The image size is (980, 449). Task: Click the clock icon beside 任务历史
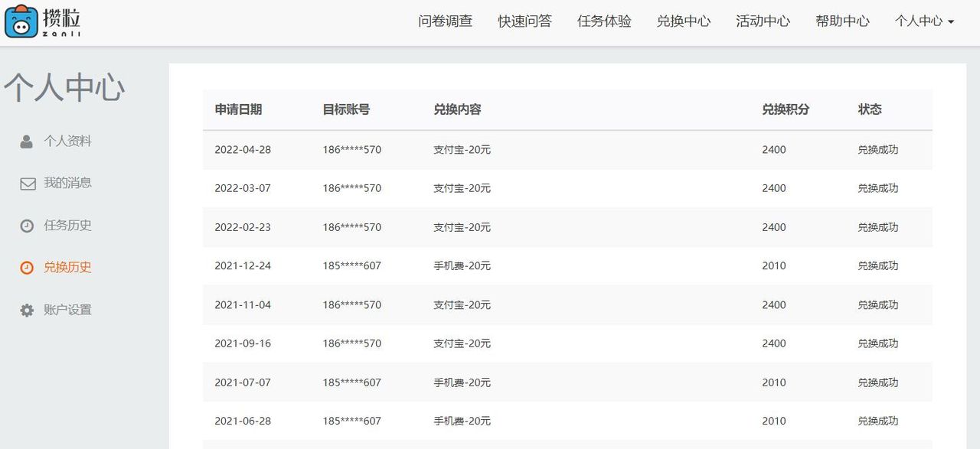click(27, 225)
